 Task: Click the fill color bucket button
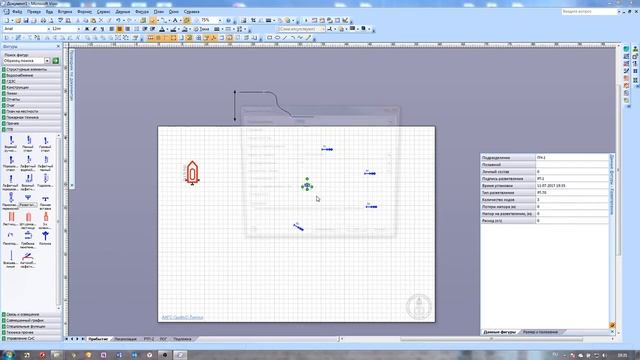(x=184, y=29)
